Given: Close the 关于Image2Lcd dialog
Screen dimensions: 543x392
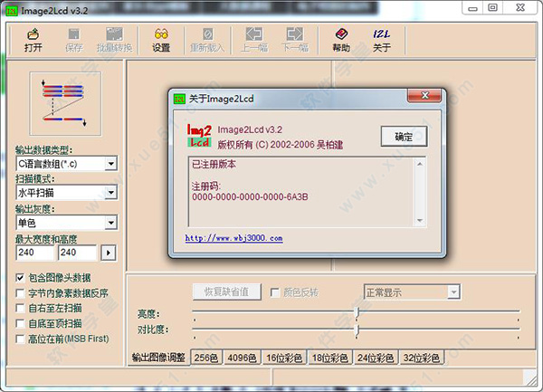Looking at the screenshot, I should click(424, 96).
